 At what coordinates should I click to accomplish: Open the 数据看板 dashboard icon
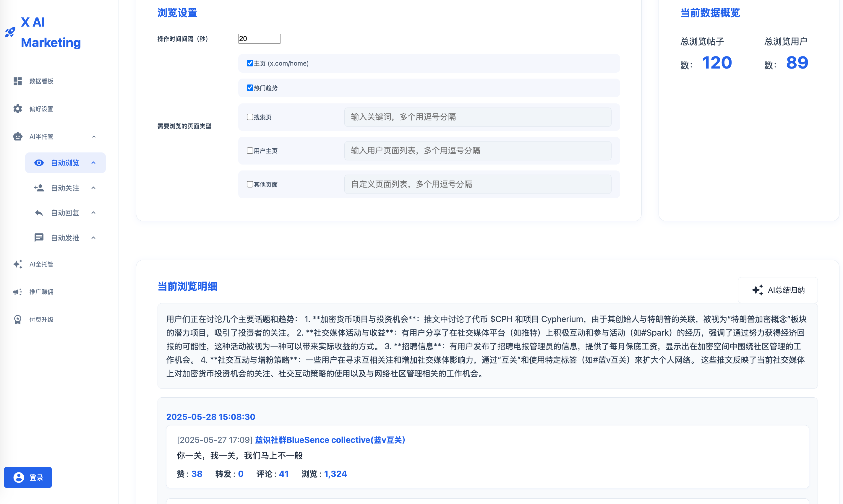pos(17,81)
